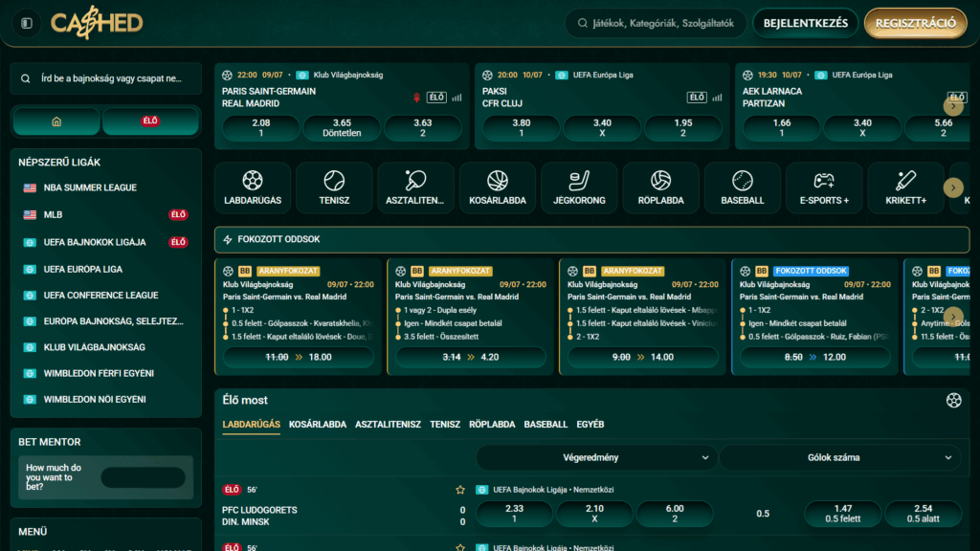The width and height of the screenshot is (980, 551).
Task: Open the Labdarúgás football category
Action: (x=253, y=188)
